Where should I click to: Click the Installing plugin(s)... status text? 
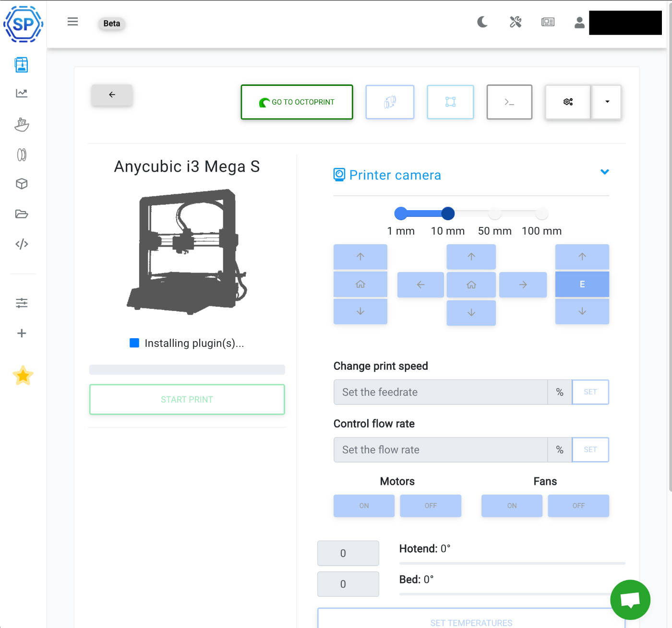point(194,344)
